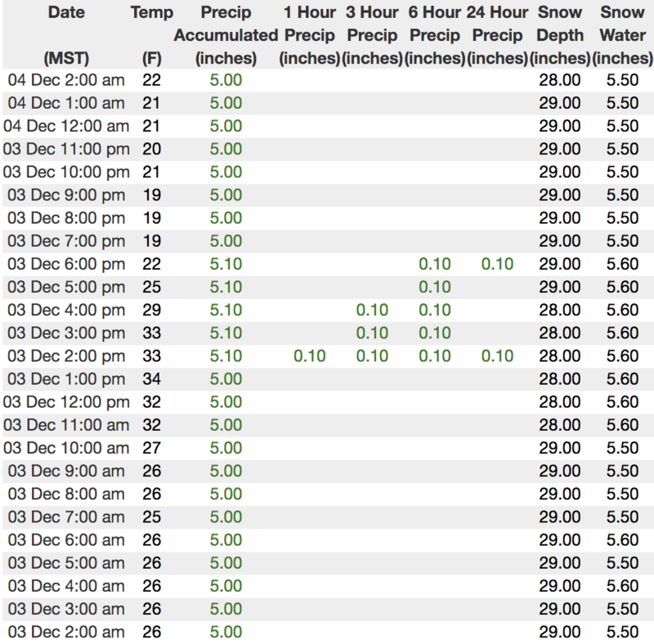The image size is (654, 644).
Task: Select 24 Hour Precip value at 6:00 pm
Action: pyautogui.click(x=497, y=264)
